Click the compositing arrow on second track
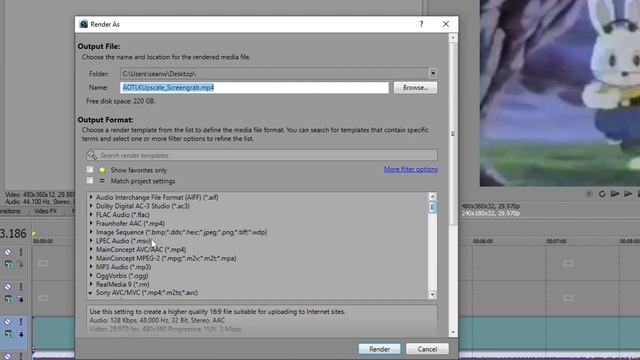The width and height of the screenshot is (640, 360). pos(21,299)
